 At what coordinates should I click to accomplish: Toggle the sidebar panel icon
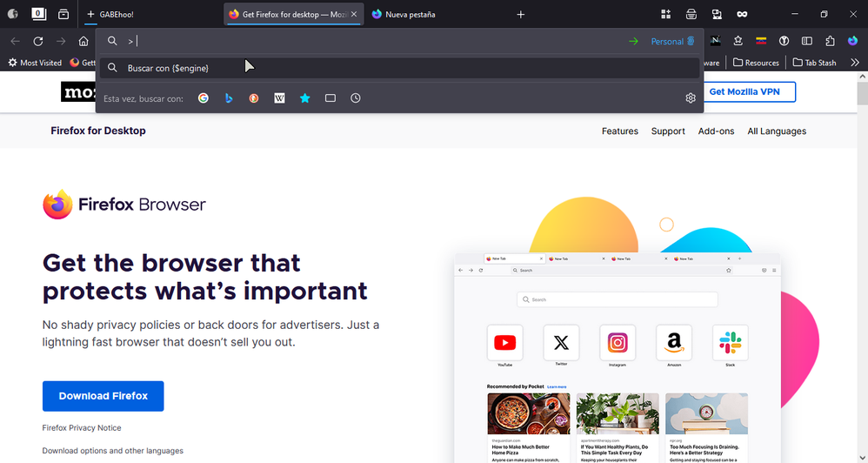tap(807, 40)
